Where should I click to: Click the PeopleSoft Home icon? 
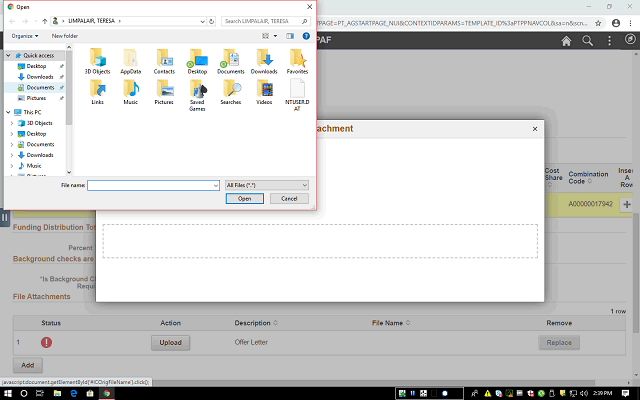[566, 41]
